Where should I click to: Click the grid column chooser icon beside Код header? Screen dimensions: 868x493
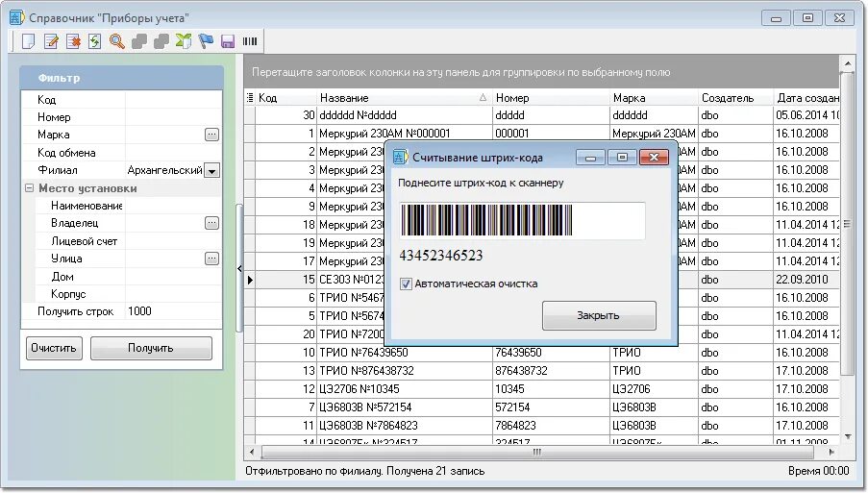(250, 98)
